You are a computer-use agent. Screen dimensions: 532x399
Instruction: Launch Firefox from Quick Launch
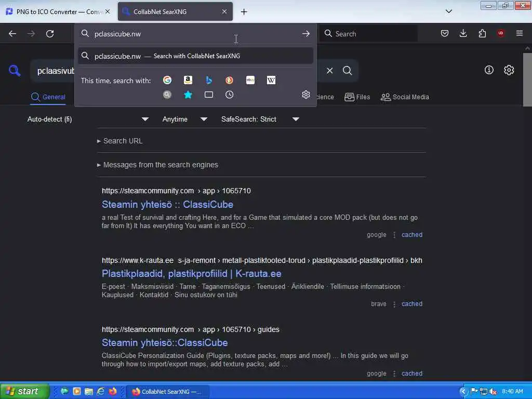(x=113, y=391)
